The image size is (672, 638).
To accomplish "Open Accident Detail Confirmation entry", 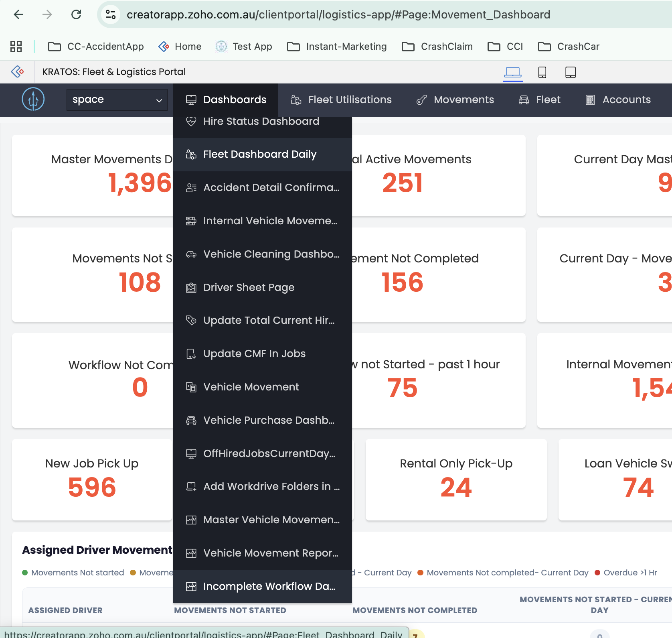I will pos(263,188).
